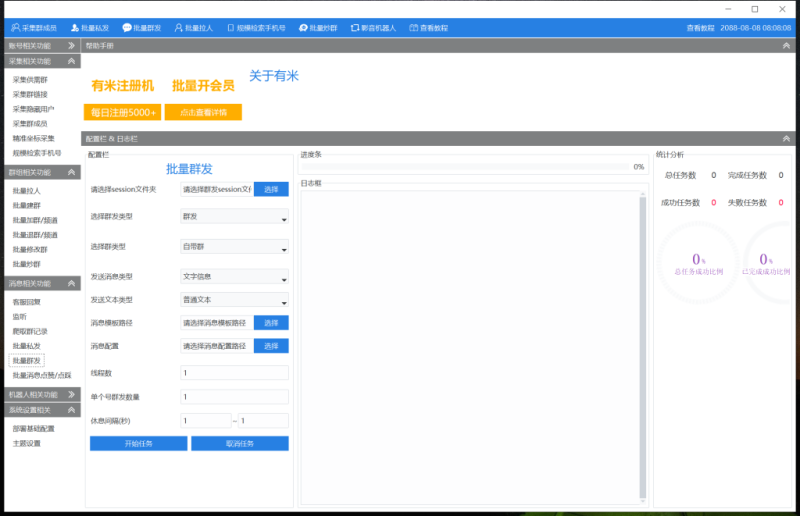Select 批量消息点赞/点踩 in the sidebar
This screenshot has width=800, height=516.
(x=42, y=375)
